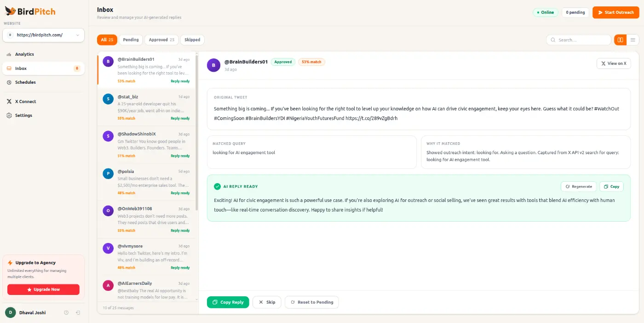Click the @polsia avatar in the list
The height and width of the screenshot is (323, 644).
108,173
